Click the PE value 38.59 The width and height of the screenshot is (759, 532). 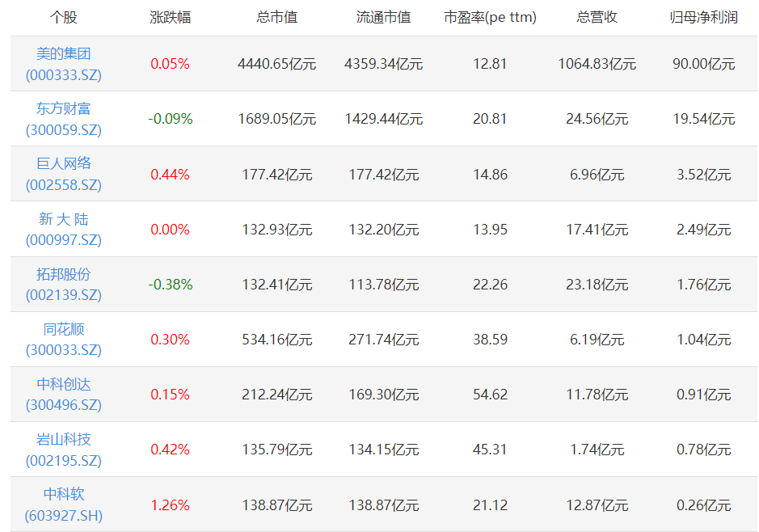[490, 340]
